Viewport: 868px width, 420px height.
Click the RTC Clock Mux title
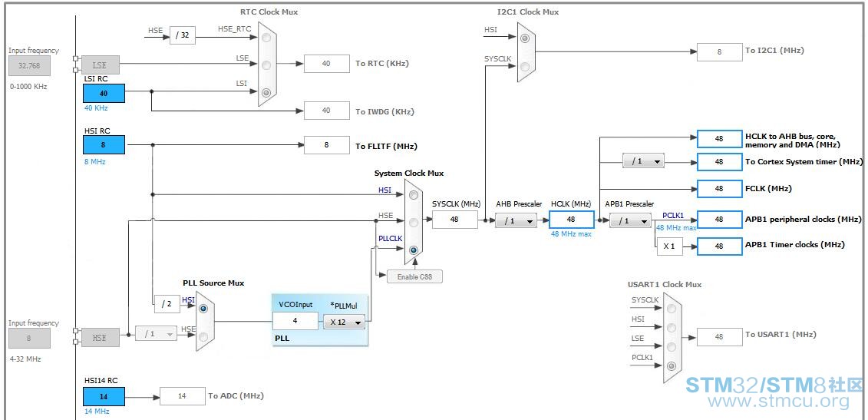[x=269, y=12]
